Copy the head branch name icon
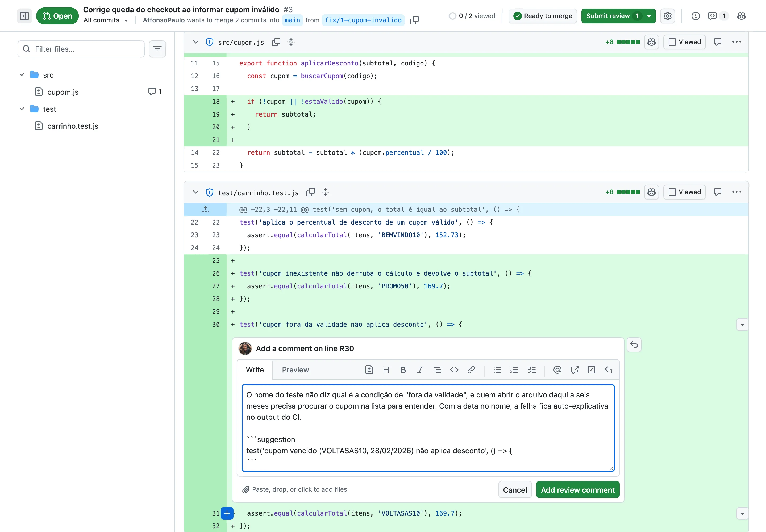The width and height of the screenshot is (766, 532). tap(414, 20)
